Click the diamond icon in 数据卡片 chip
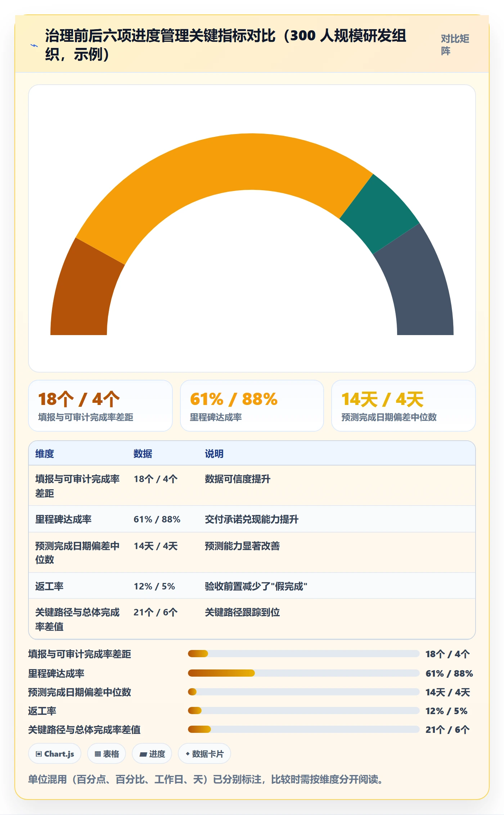The image size is (504, 815). (188, 754)
